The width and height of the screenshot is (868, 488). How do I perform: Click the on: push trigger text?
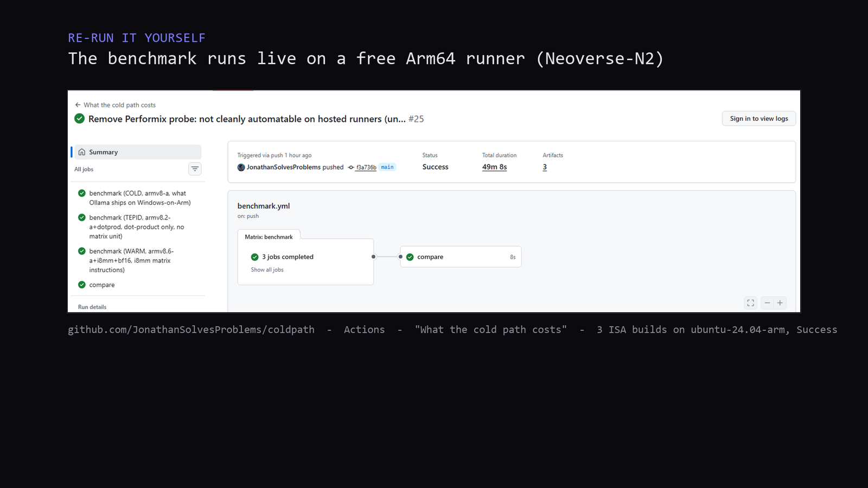[x=248, y=216]
